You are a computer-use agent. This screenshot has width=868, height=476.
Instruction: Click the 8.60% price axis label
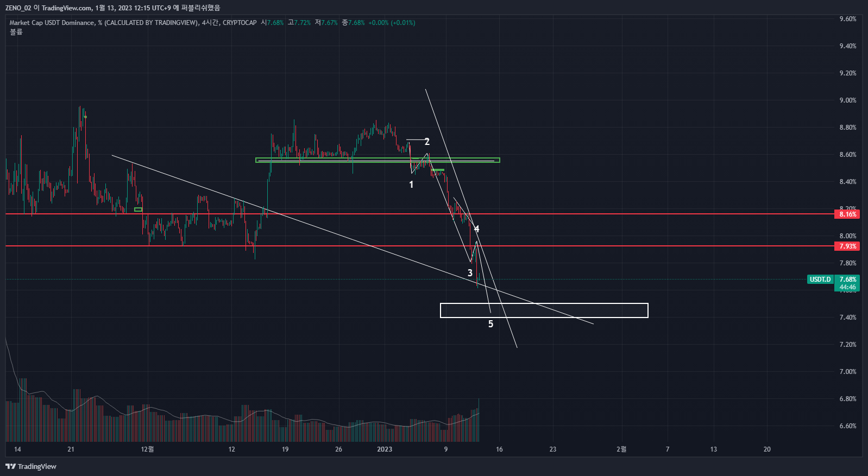(847, 155)
